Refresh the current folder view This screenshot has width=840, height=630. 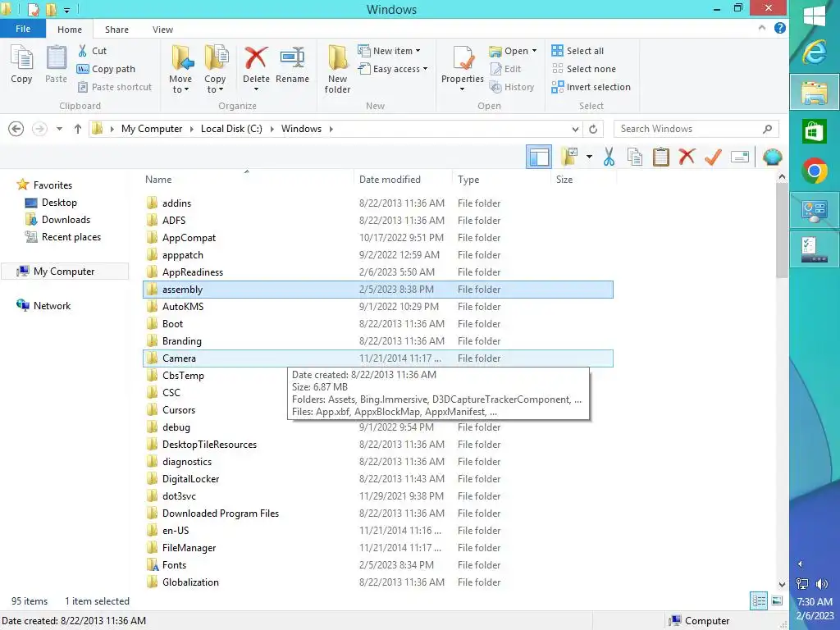pyautogui.click(x=593, y=129)
